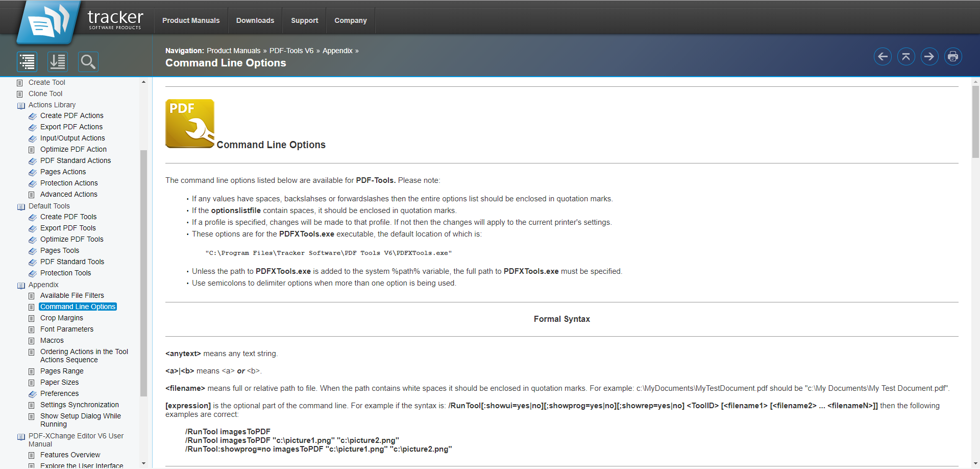Screen dimensions: 980x469
Task: Go to parent topic up arrow
Action: click(x=906, y=56)
